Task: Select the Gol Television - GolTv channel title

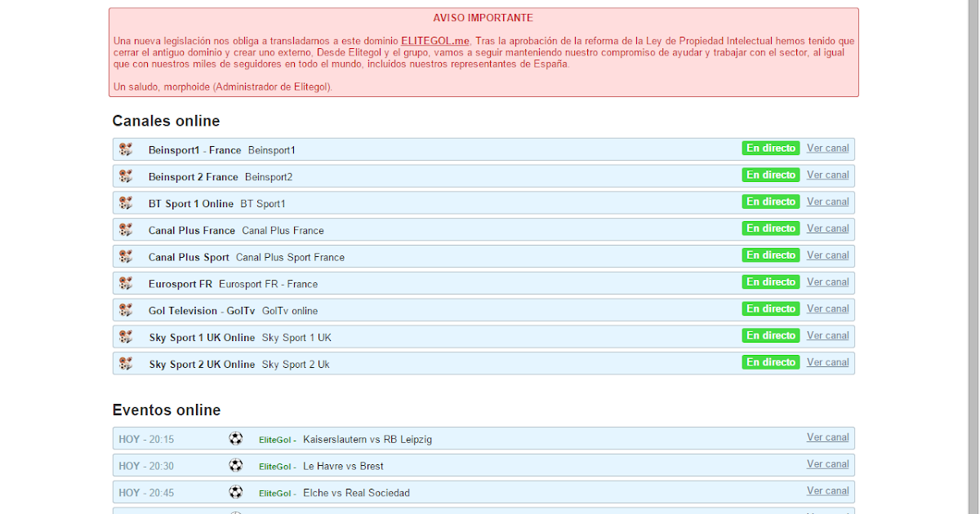Action: click(x=202, y=311)
